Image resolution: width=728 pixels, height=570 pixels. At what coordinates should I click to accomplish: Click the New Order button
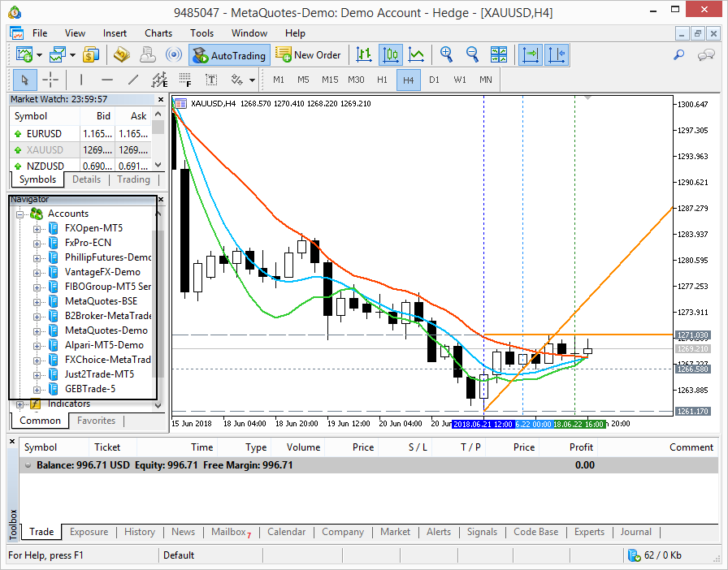[308, 55]
